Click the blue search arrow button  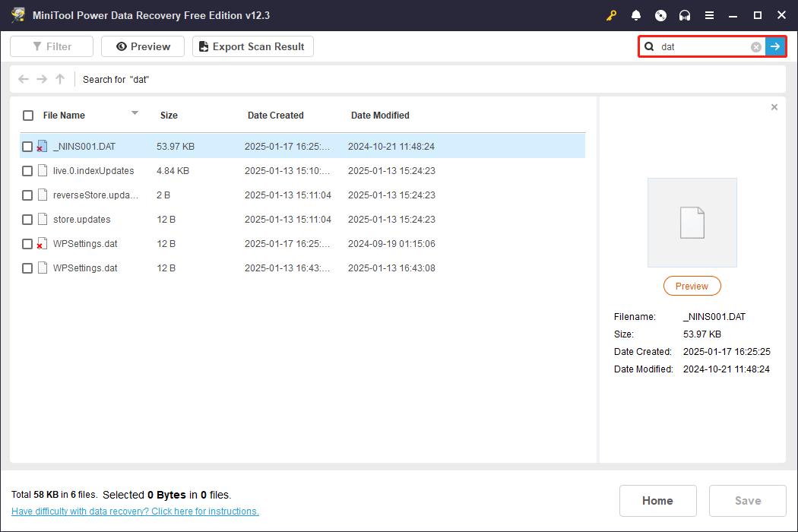click(x=775, y=46)
